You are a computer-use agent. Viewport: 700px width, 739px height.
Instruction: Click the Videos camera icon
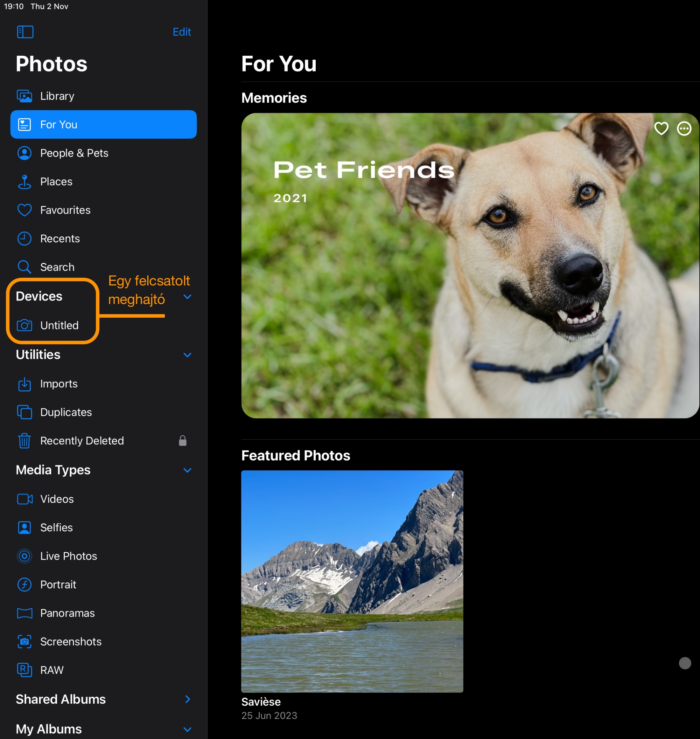click(24, 499)
